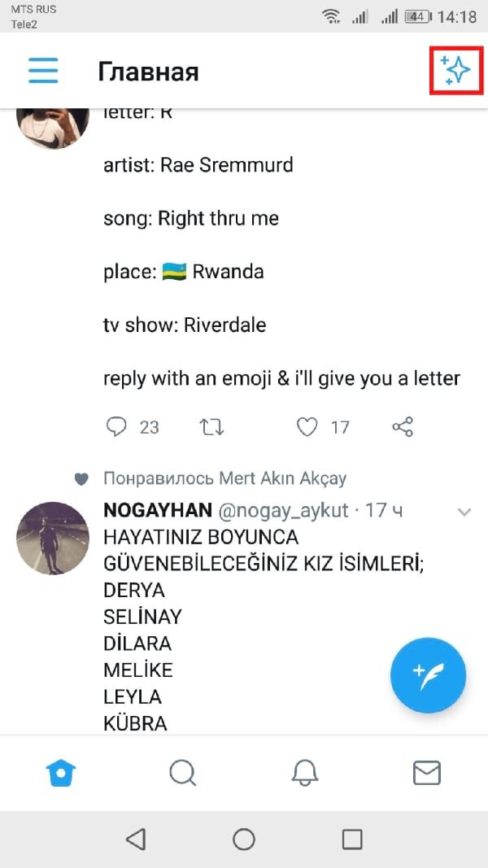This screenshot has height=868, width=488.
Task: Like the tweet with 17 likes
Action: [x=307, y=426]
